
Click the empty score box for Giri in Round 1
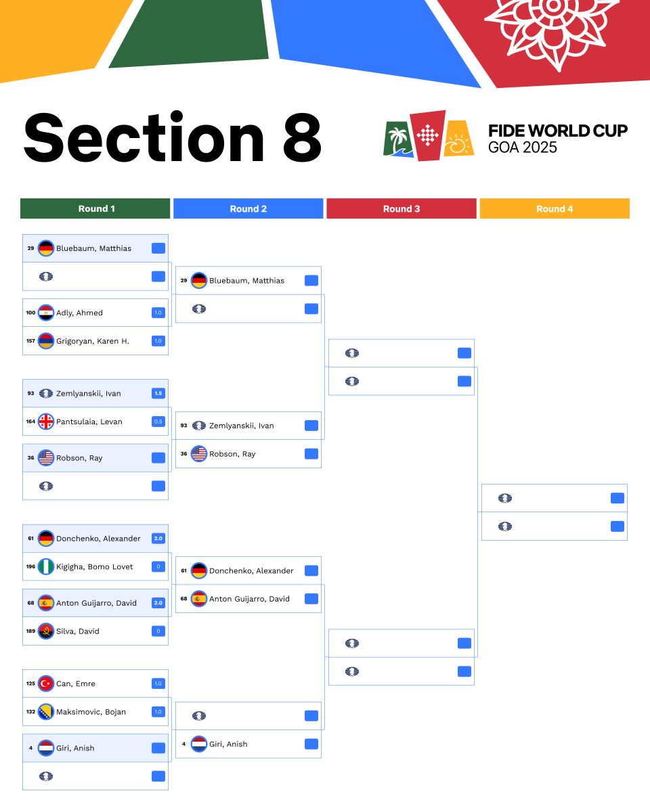158,748
